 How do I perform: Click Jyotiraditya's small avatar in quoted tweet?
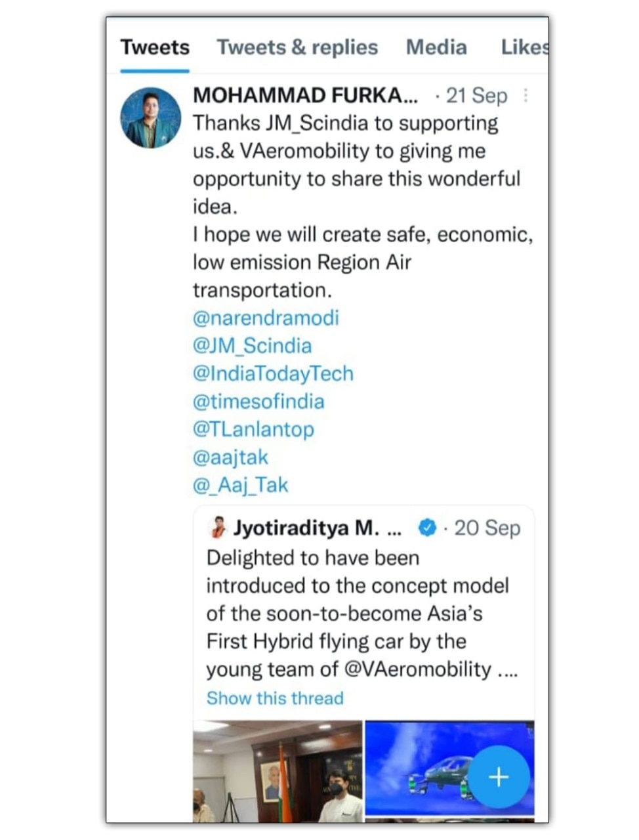pyautogui.click(x=218, y=528)
